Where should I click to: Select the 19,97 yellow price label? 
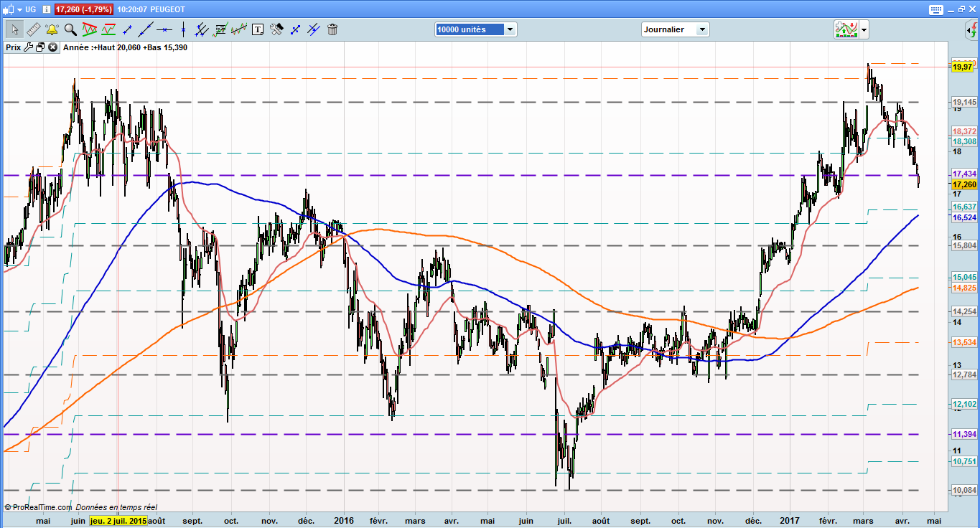963,67
